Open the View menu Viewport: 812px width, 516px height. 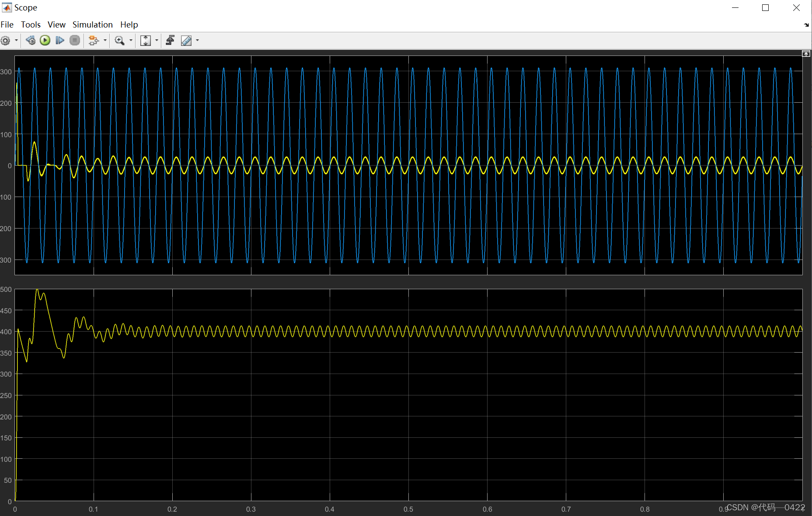pos(56,24)
